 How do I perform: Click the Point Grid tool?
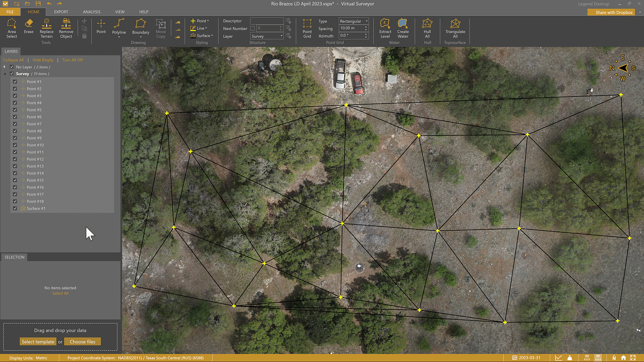(307, 28)
